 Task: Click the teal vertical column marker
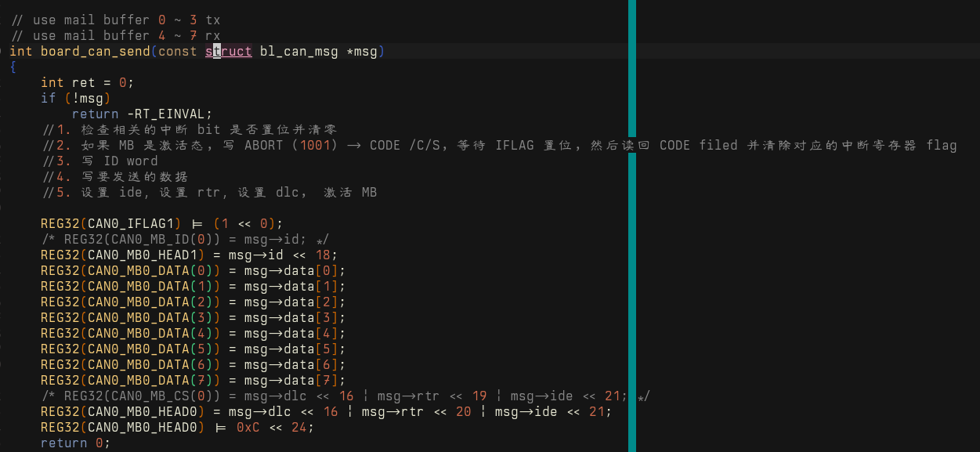click(631, 235)
